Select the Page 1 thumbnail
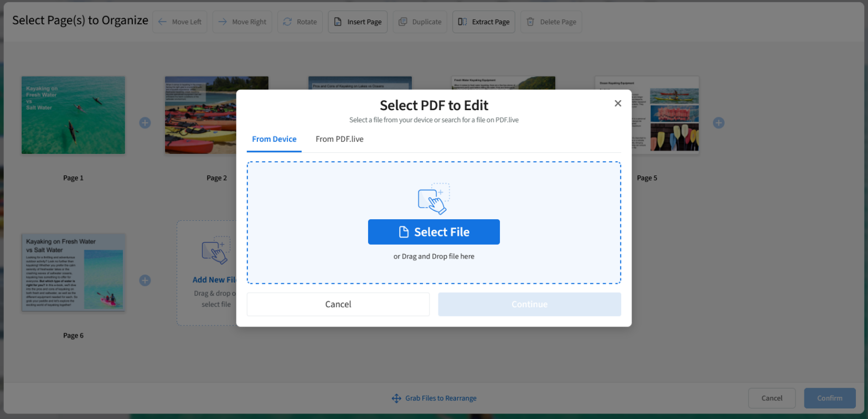This screenshot has height=419, width=868. (73, 115)
